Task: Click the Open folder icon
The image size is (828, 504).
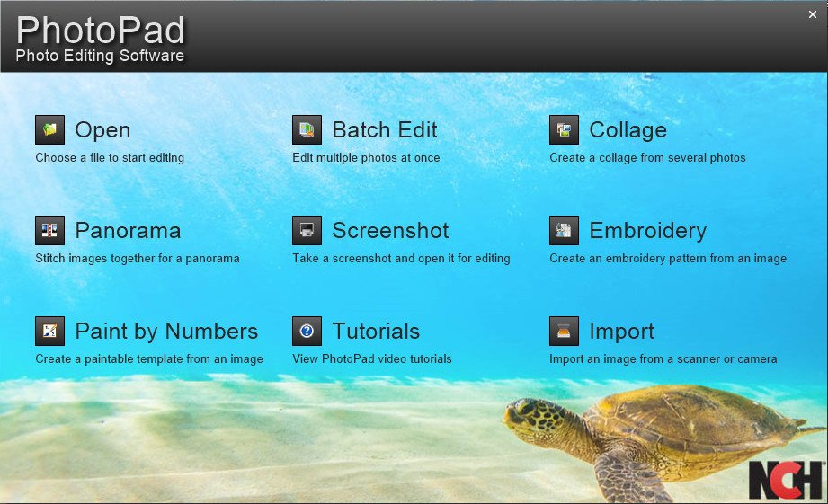Action: point(50,130)
